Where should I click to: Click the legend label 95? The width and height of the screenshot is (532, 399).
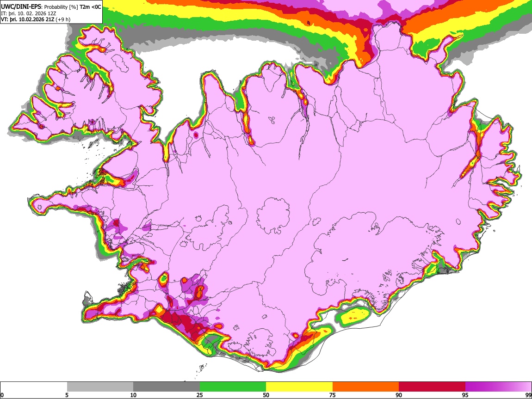(465, 395)
